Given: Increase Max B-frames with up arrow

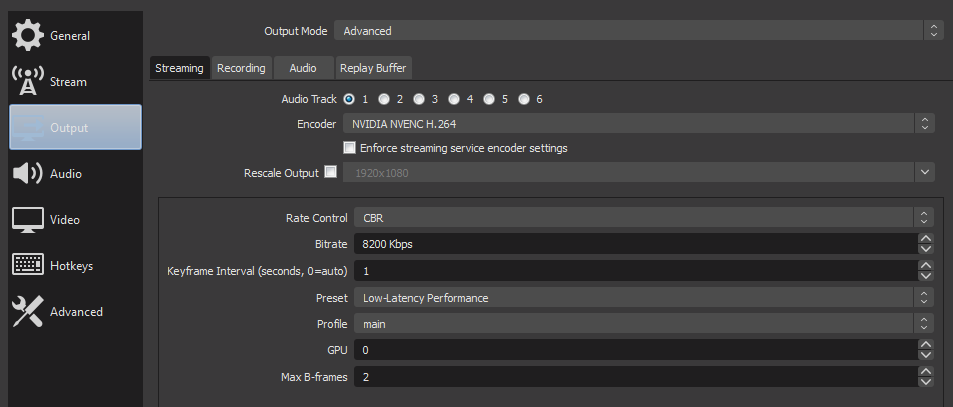Looking at the screenshot, I should coord(926,371).
